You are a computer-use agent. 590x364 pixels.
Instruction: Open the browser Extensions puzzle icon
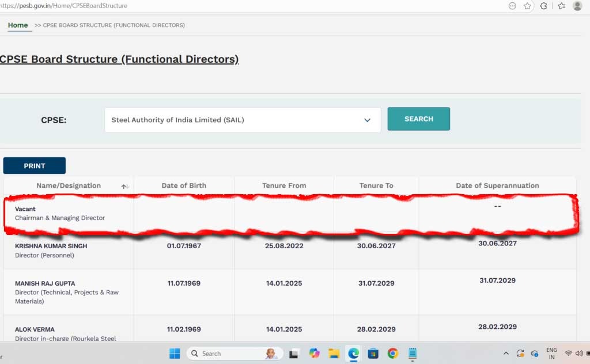pos(543,6)
